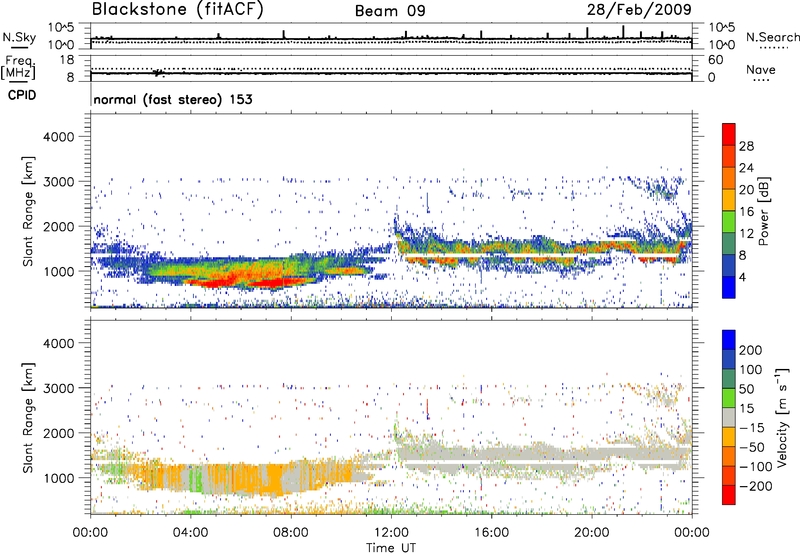Click the "20:00" time tick label
The width and height of the screenshot is (800, 554).
591,533
